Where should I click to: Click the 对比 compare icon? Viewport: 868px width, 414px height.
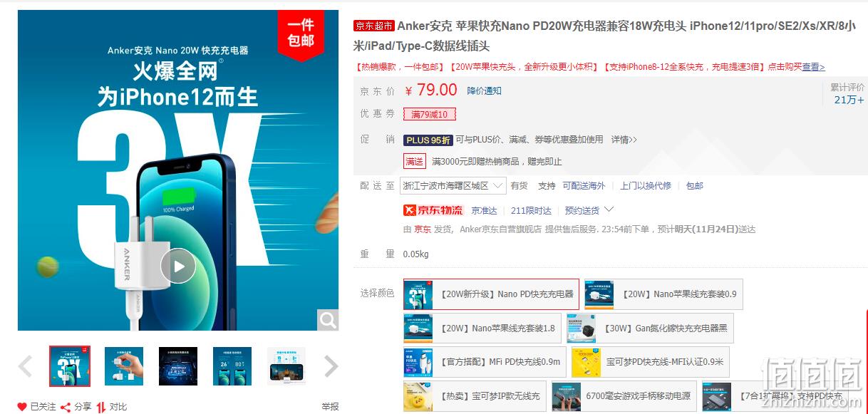101,407
